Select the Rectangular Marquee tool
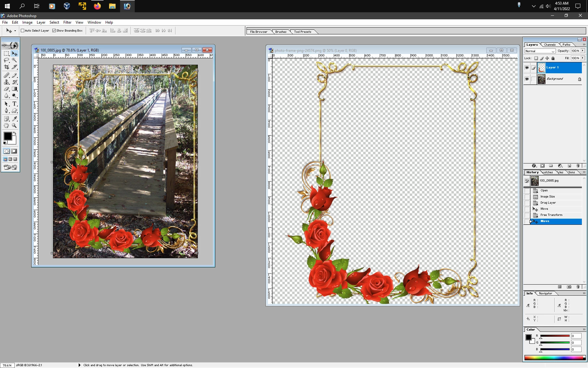588x368 pixels. (x=6, y=53)
